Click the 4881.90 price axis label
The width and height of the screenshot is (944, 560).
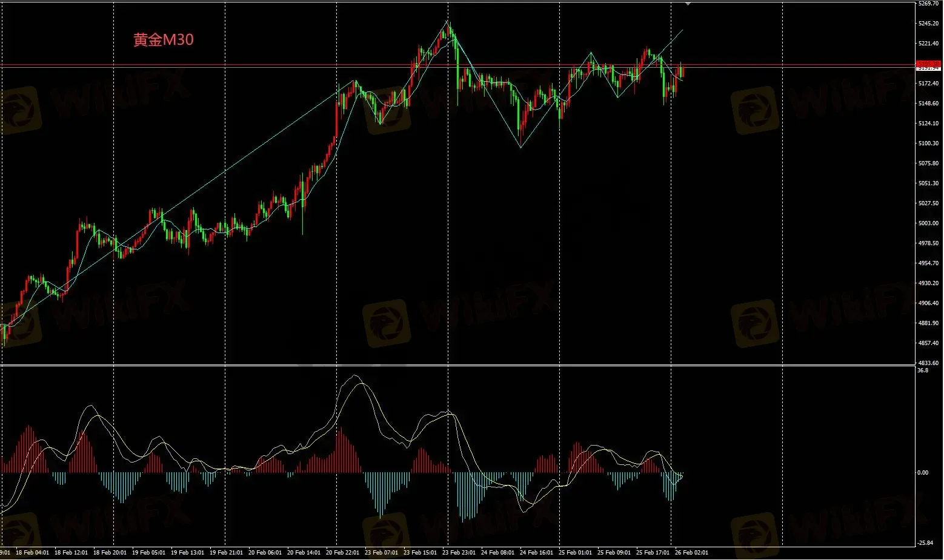pyautogui.click(x=928, y=323)
